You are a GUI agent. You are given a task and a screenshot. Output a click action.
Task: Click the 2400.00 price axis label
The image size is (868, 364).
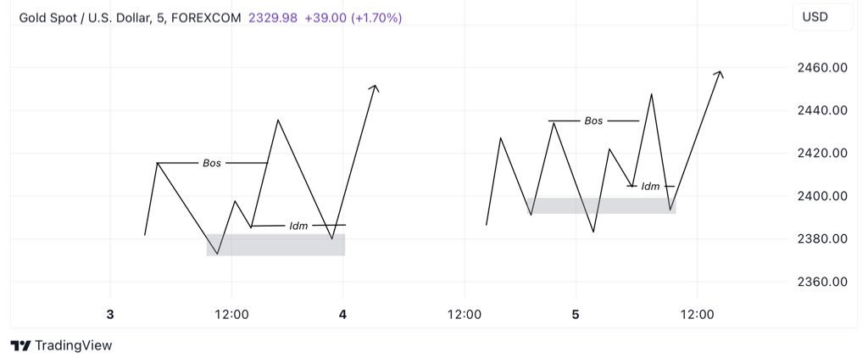tap(822, 196)
